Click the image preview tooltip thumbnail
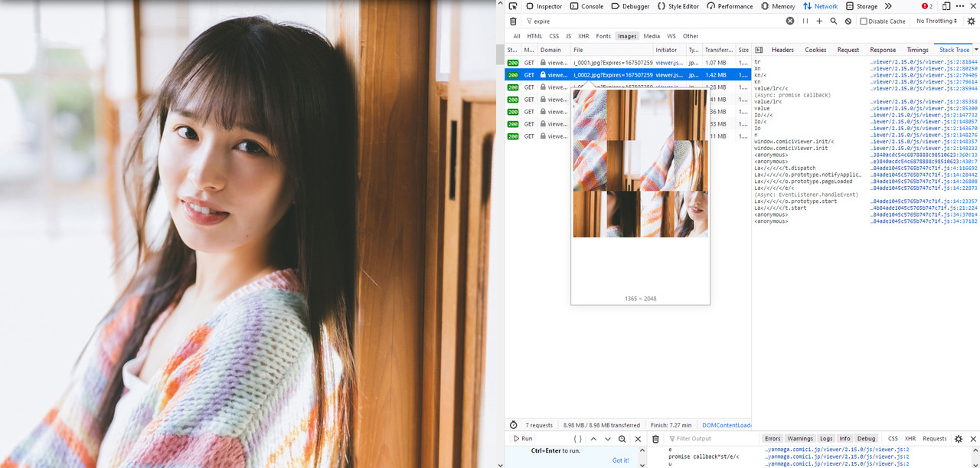The height and width of the screenshot is (468, 980). click(641, 164)
